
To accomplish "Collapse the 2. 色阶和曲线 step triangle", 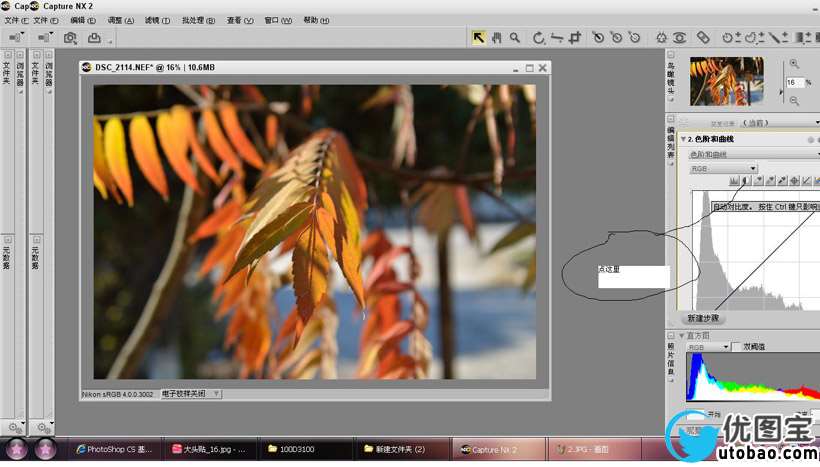I will pos(683,139).
